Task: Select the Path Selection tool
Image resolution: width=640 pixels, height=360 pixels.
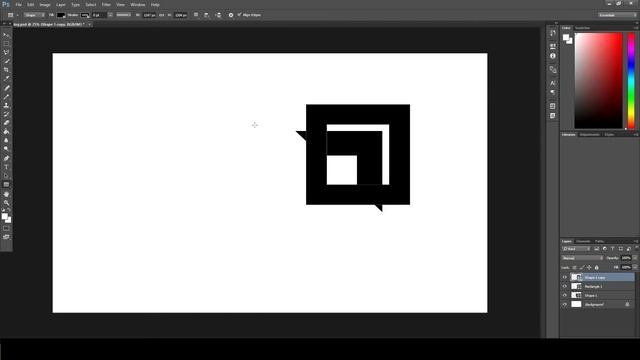Action: 6,176
